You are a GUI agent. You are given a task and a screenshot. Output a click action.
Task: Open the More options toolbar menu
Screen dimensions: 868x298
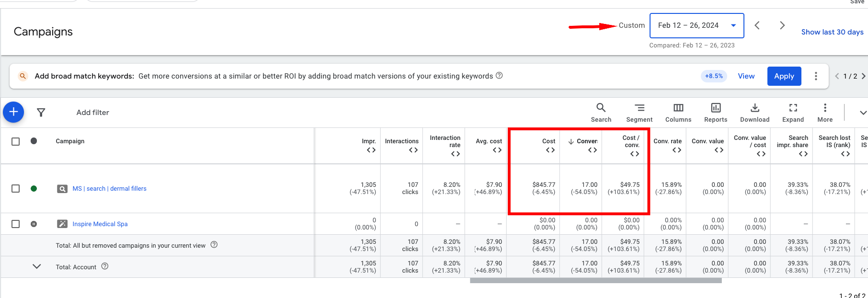pyautogui.click(x=825, y=113)
